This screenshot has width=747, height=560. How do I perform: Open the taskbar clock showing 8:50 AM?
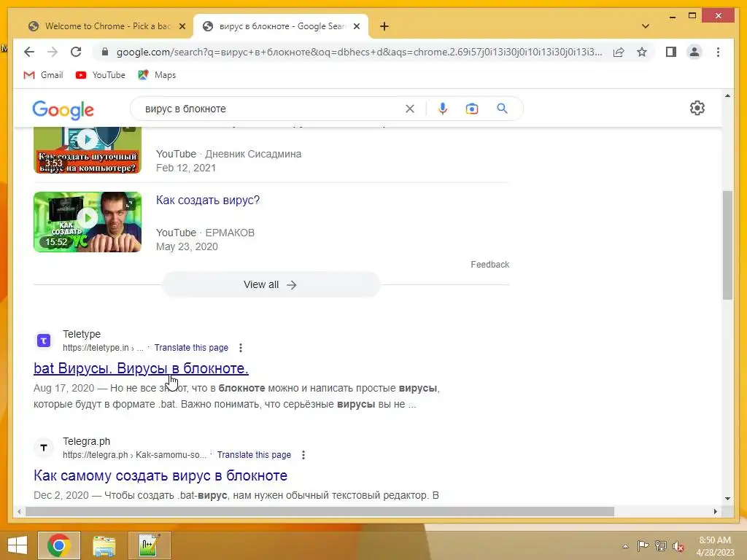click(x=715, y=546)
